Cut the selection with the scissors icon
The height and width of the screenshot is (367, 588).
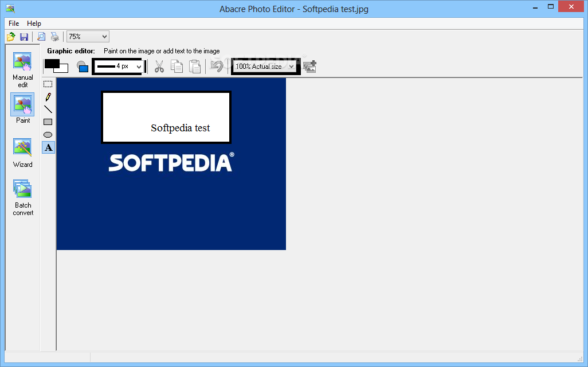pyautogui.click(x=159, y=67)
